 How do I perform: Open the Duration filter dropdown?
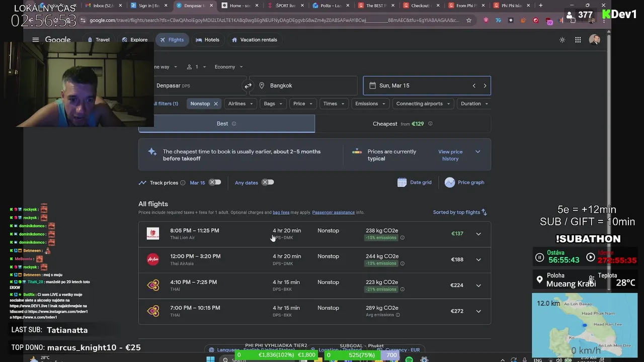pos(474,104)
